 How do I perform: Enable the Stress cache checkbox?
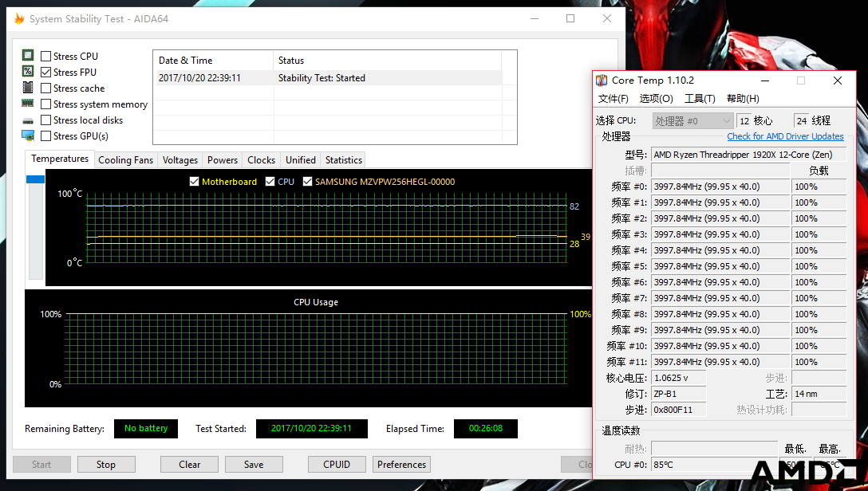[x=46, y=88]
